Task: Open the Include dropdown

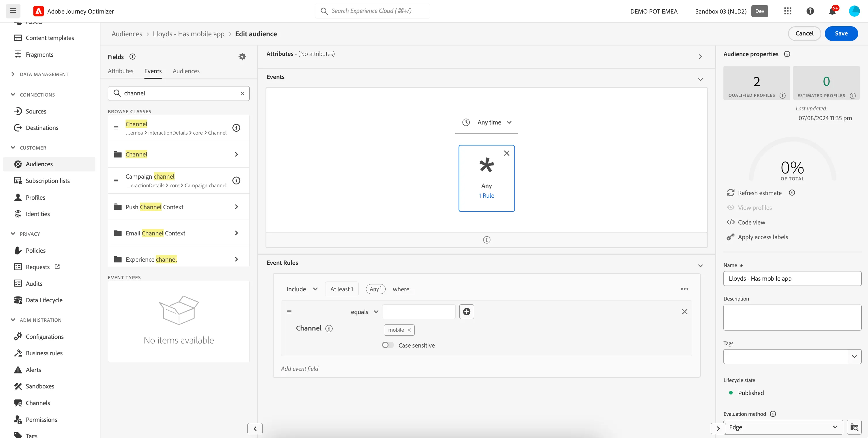Action: click(302, 289)
